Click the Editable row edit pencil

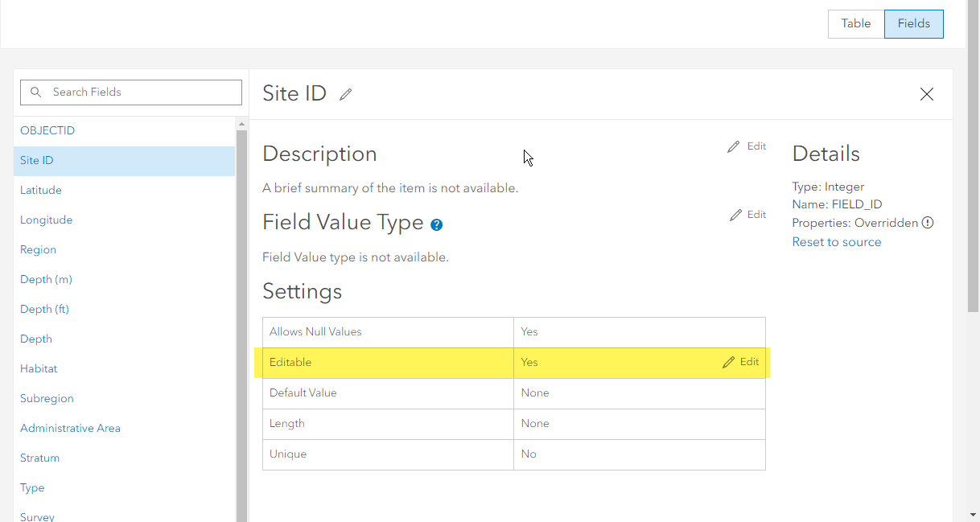729,363
